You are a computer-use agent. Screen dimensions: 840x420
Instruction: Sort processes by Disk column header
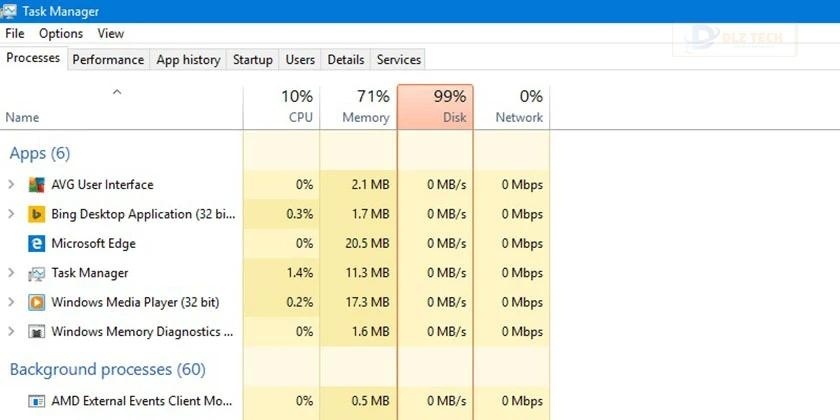tap(435, 107)
